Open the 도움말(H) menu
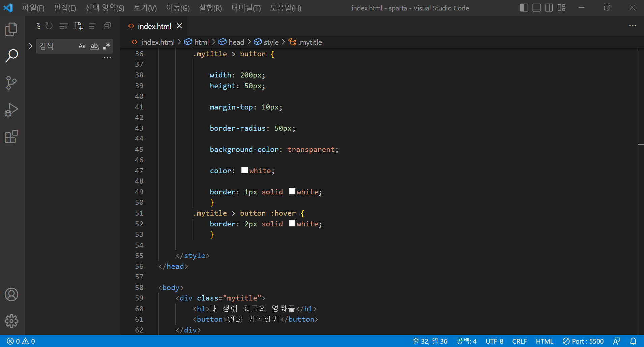 click(286, 8)
